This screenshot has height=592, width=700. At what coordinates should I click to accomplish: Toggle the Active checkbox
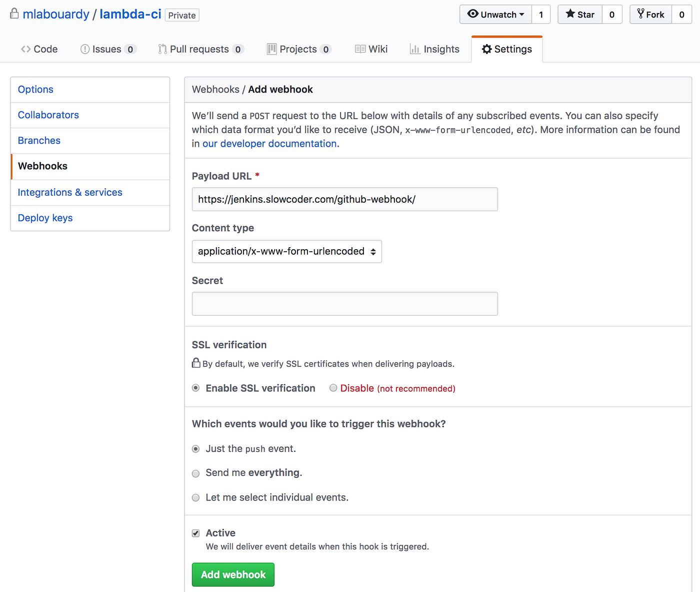(x=196, y=533)
